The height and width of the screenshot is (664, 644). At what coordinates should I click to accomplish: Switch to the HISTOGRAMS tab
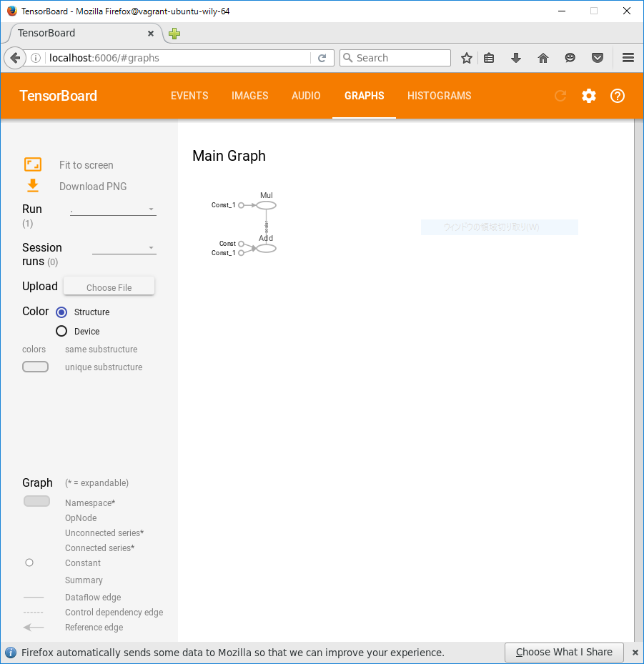[x=439, y=96]
